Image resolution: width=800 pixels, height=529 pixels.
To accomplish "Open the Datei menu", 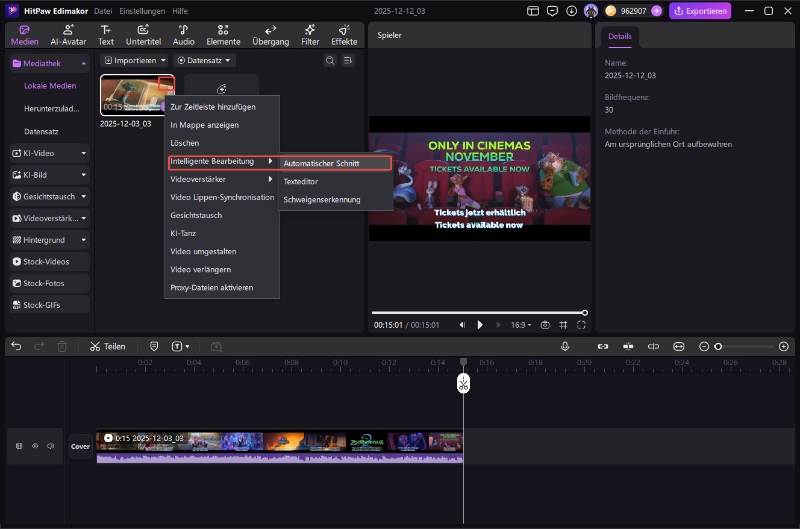I will (x=103, y=11).
